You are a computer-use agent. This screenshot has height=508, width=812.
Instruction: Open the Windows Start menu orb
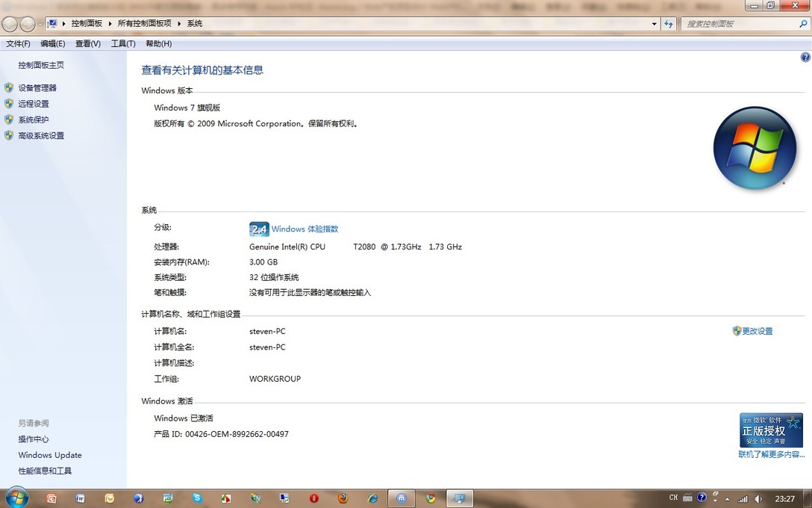16,498
